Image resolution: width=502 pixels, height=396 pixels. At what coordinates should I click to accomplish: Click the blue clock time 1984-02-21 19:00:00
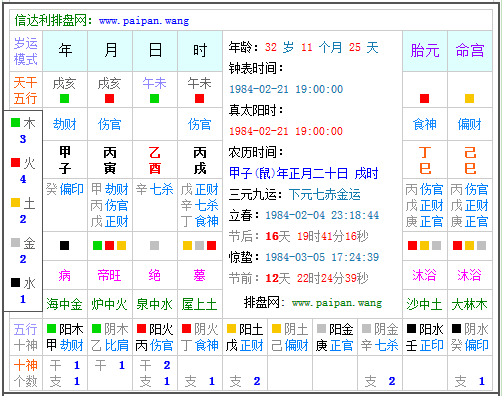pos(286,89)
